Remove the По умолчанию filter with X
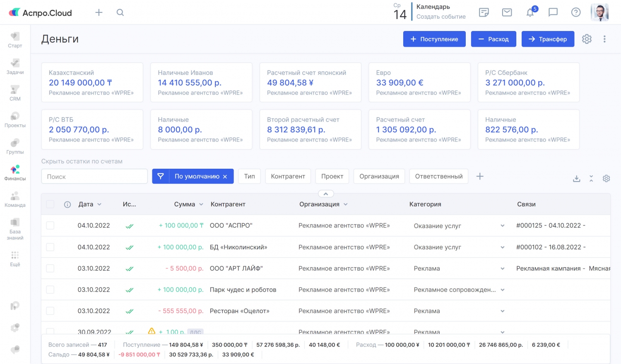 click(225, 177)
